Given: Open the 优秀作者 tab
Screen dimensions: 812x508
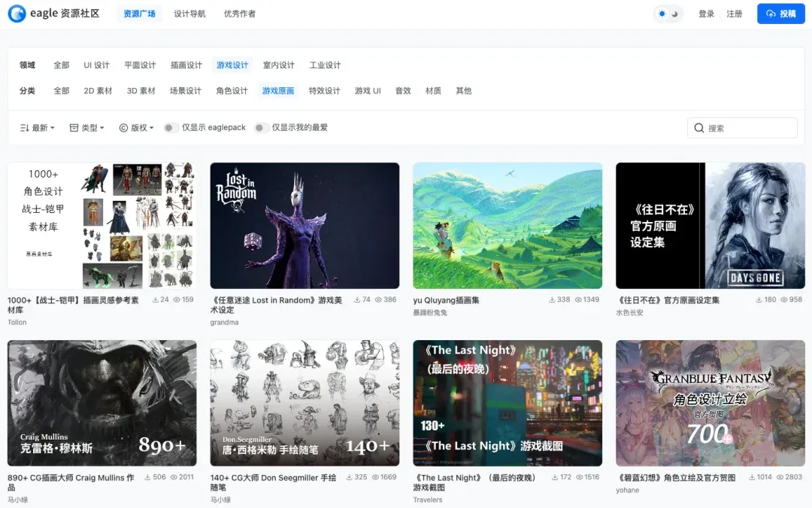Looking at the screenshot, I should click(240, 14).
